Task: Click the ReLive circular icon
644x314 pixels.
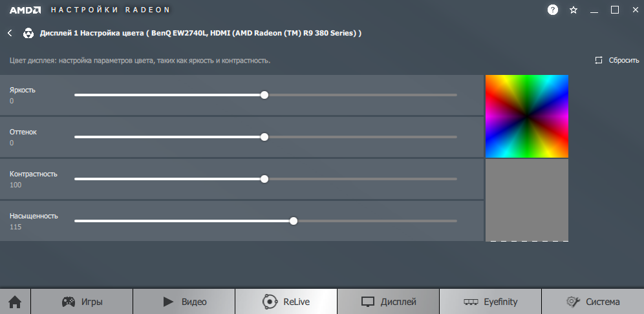Action: (x=270, y=302)
